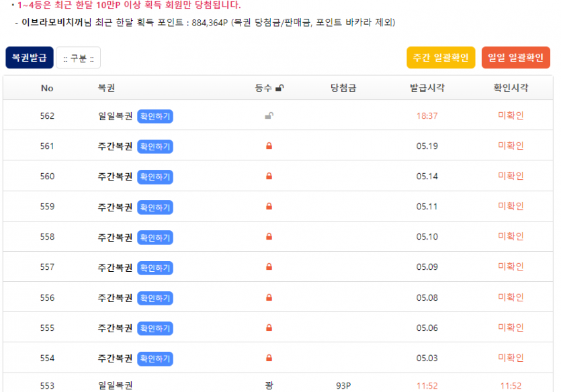Click the yellow 주간 일괄확인 button
Image resolution: width=561 pixels, height=392 pixels.
point(441,58)
